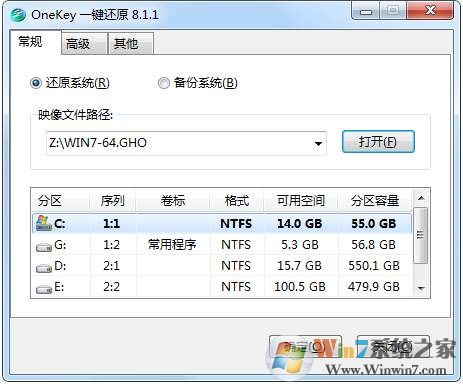Click the partition list scroll down arrow

click(x=421, y=289)
